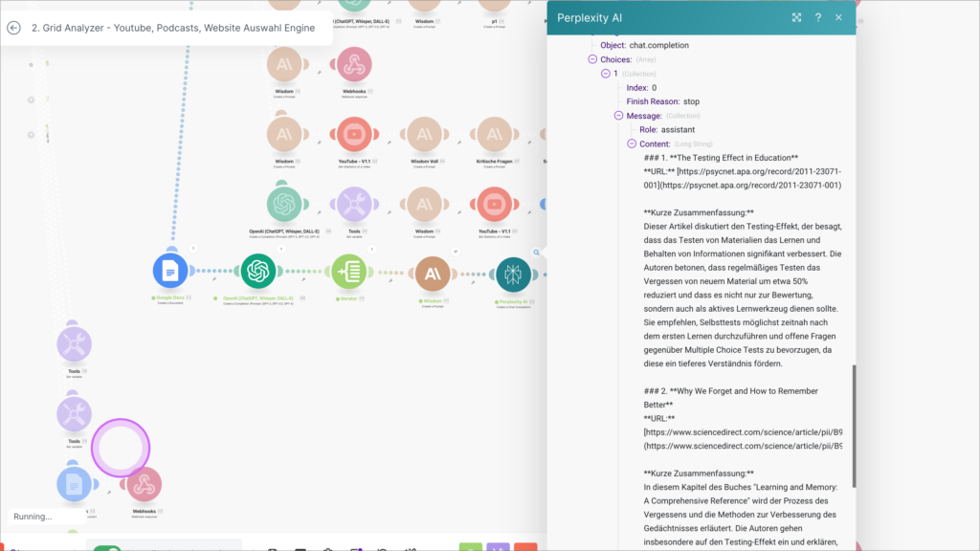This screenshot has height=551, width=980.
Task: Select the Wisdom module left of the upper Webhooks module
Action: pos(284,64)
